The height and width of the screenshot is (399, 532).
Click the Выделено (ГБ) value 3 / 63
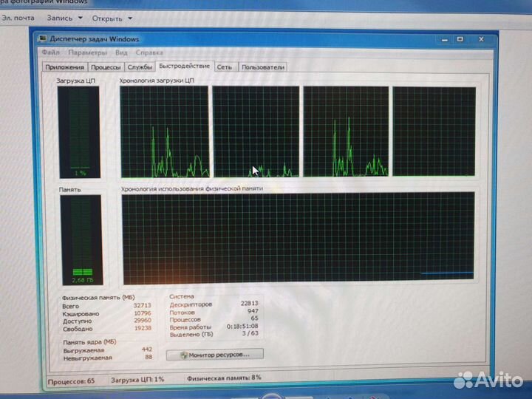250,333
